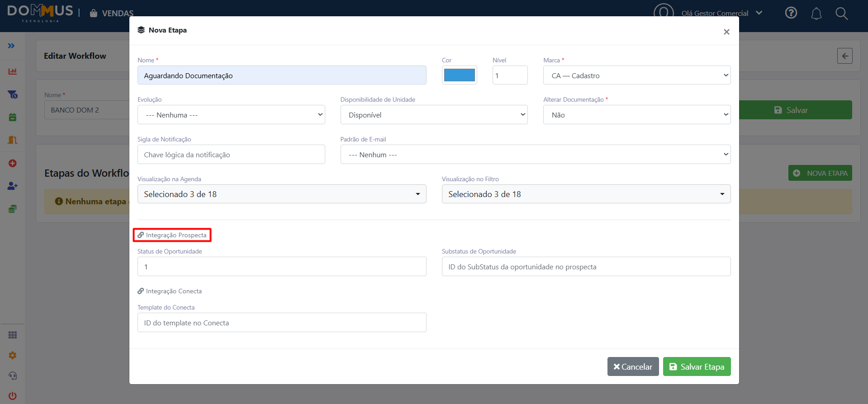The image size is (868, 404).
Task: Expand the Evolução dropdown
Action: coord(231,115)
